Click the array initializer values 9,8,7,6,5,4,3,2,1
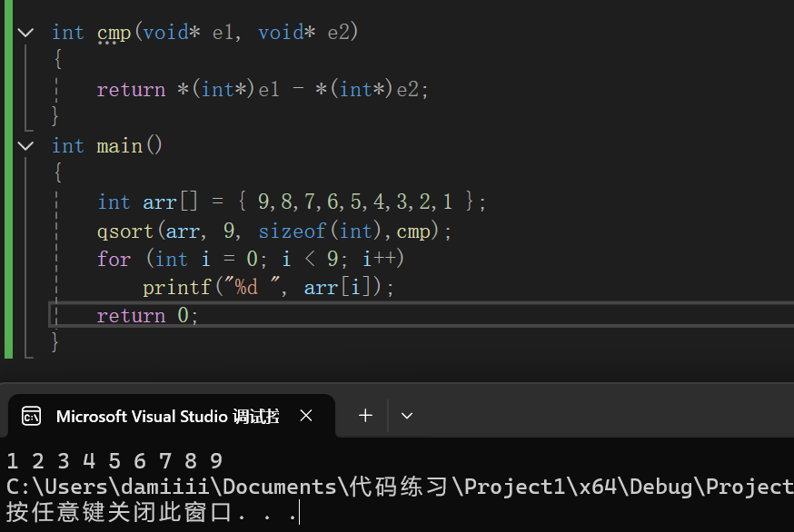The image size is (794, 532). point(354,202)
